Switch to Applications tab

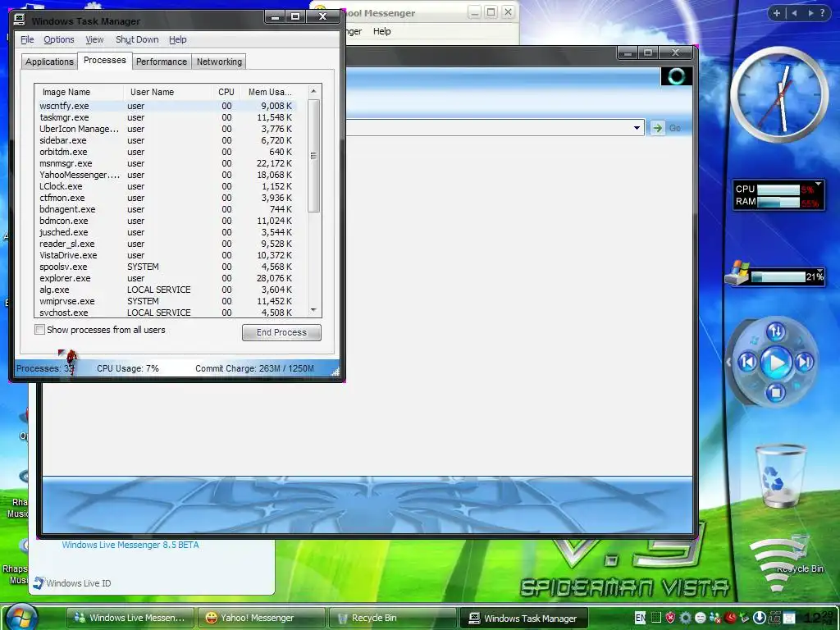click(x=49, y=62)
